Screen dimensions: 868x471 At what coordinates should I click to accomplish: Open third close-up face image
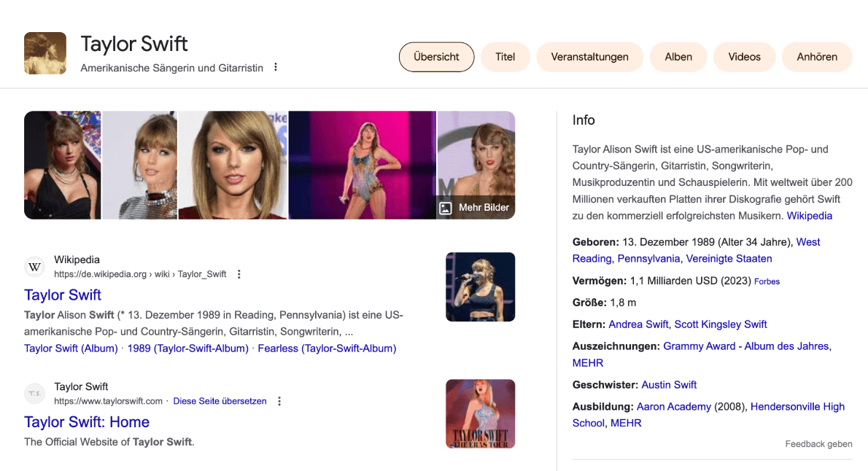tap(233, 165)
